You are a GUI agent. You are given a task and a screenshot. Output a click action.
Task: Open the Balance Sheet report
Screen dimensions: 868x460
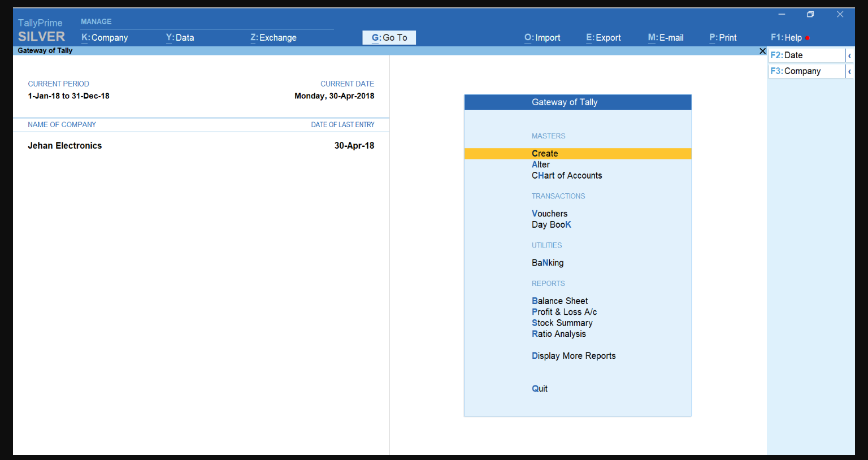pos(559,301)
